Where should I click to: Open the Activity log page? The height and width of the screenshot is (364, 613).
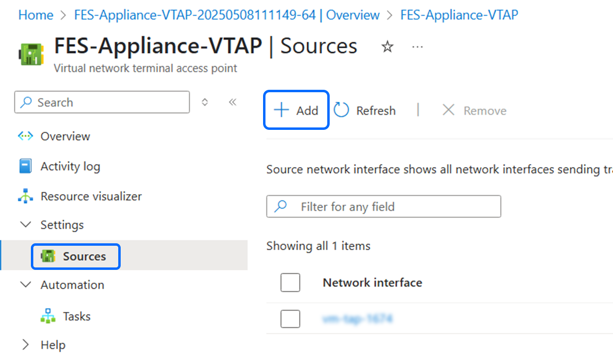pos(70,167)
